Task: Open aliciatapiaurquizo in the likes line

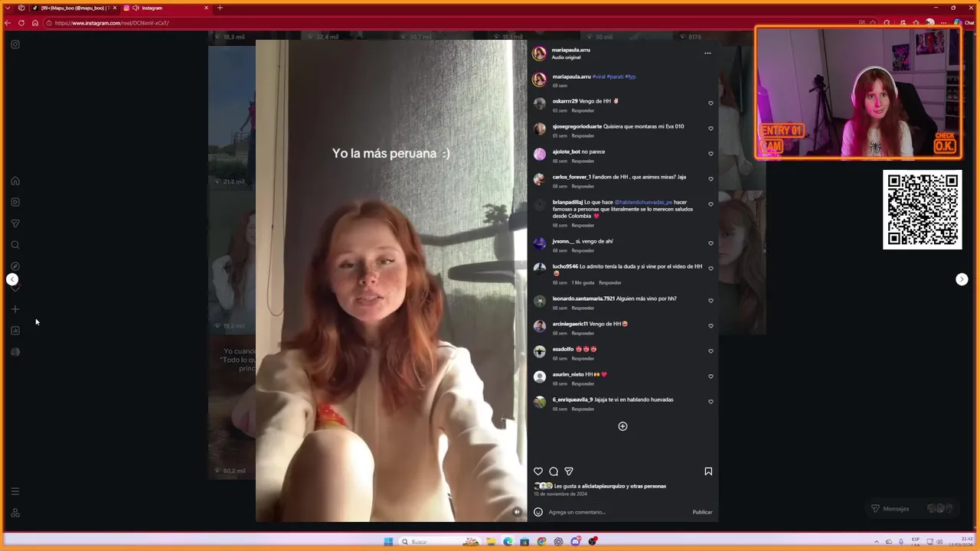Action: [x=603, y=486]
